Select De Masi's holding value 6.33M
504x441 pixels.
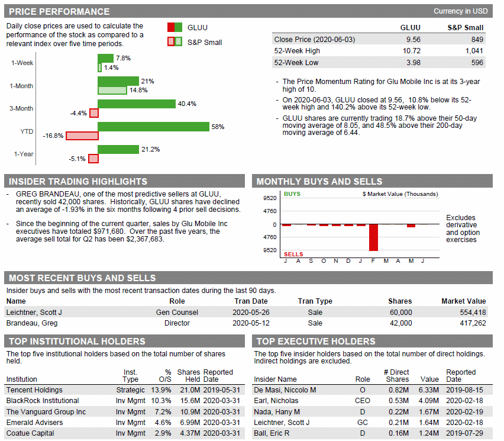(x=429, y=390)
